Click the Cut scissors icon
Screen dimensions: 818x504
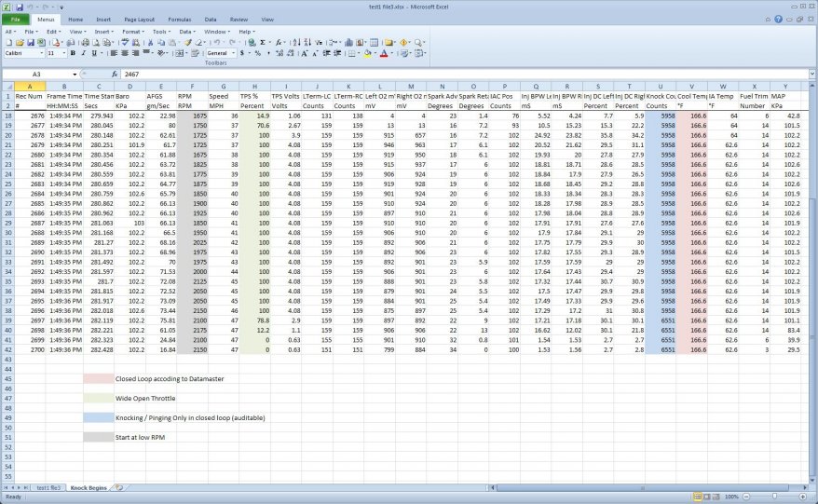tap(150, 43)
